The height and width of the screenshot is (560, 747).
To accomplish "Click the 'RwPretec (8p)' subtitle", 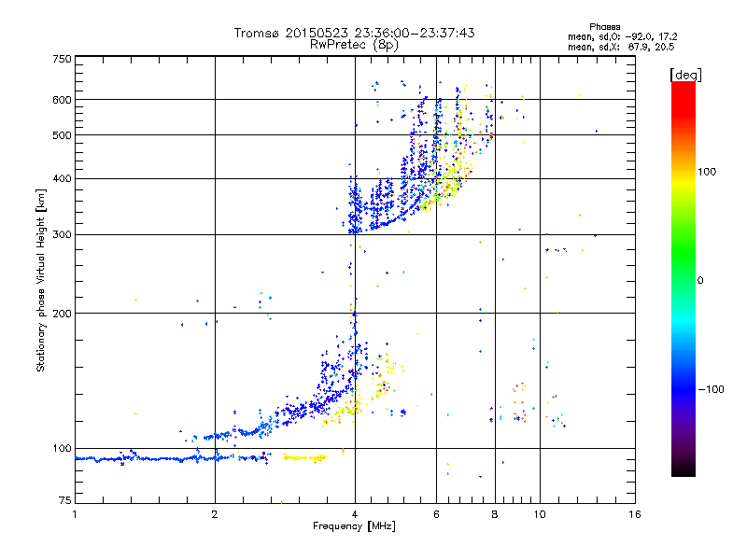I will pos(354,45).
